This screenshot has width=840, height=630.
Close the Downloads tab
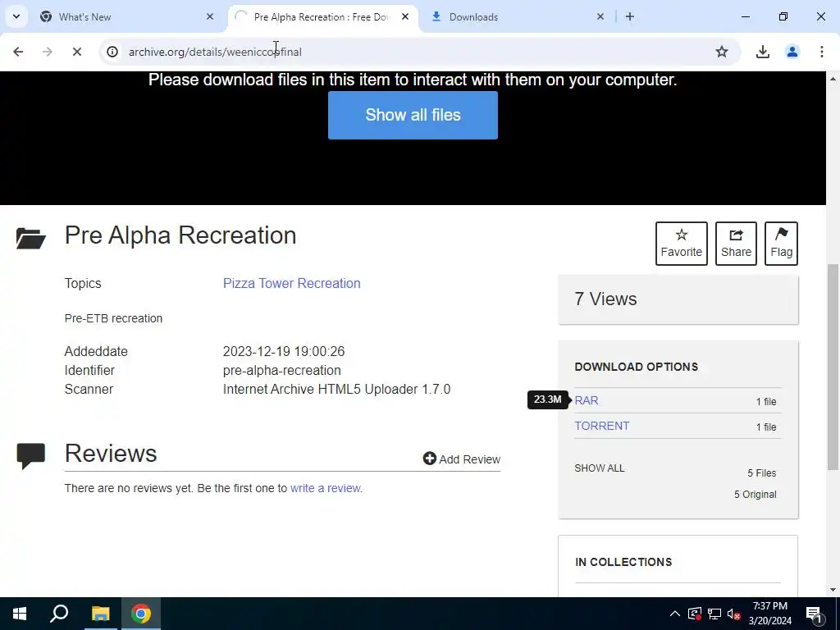[600, 16]
